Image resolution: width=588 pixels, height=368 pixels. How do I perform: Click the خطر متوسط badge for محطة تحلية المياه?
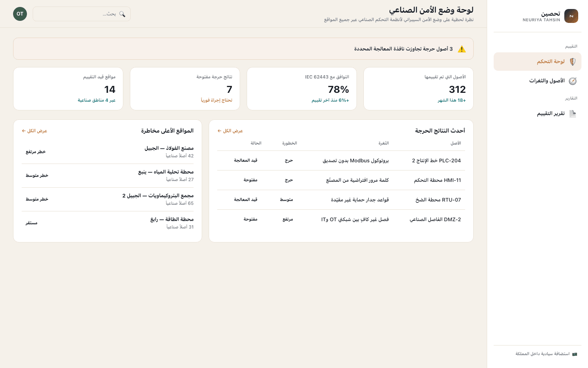37,175
